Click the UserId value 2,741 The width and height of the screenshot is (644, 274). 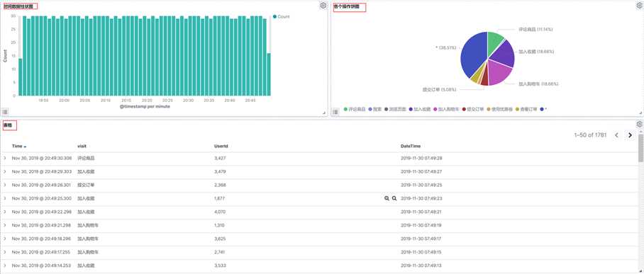[220, 252]
